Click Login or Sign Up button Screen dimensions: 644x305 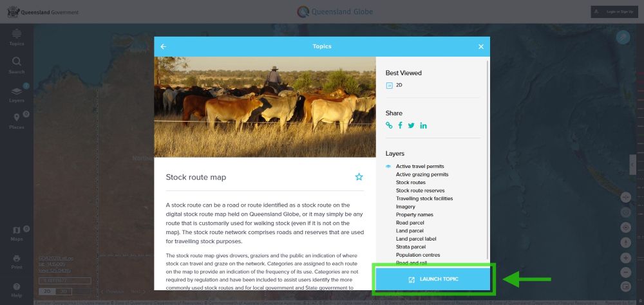(614, 12)
